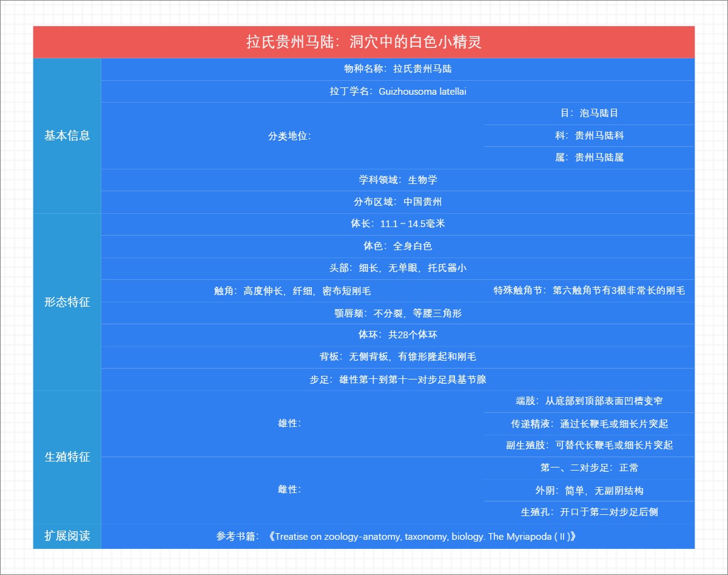Select the 物种名称 cell
Viewport: 728px width, 575px height.
point(397,70)
